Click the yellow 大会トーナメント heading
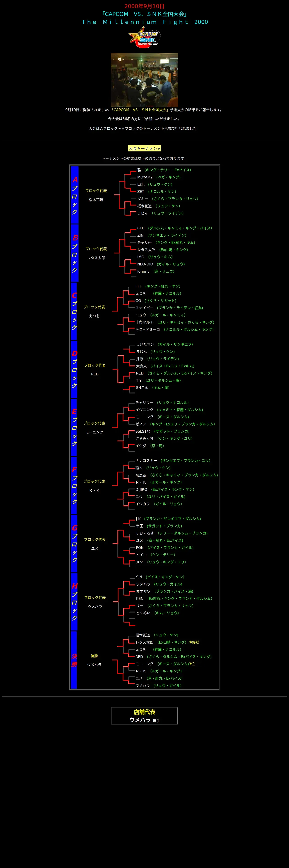This screenshot has width=289, height=868. pos(144,148)
